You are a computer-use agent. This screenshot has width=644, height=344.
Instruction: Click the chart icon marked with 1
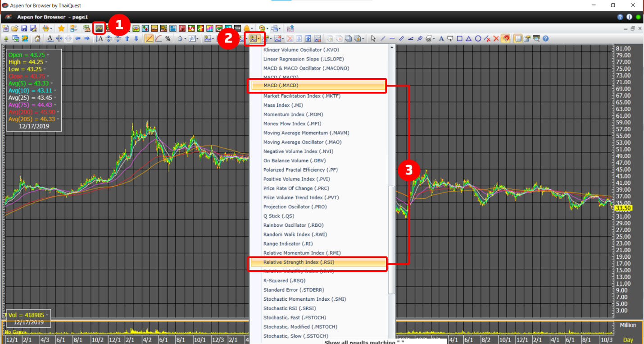click(x=99, y=28)
